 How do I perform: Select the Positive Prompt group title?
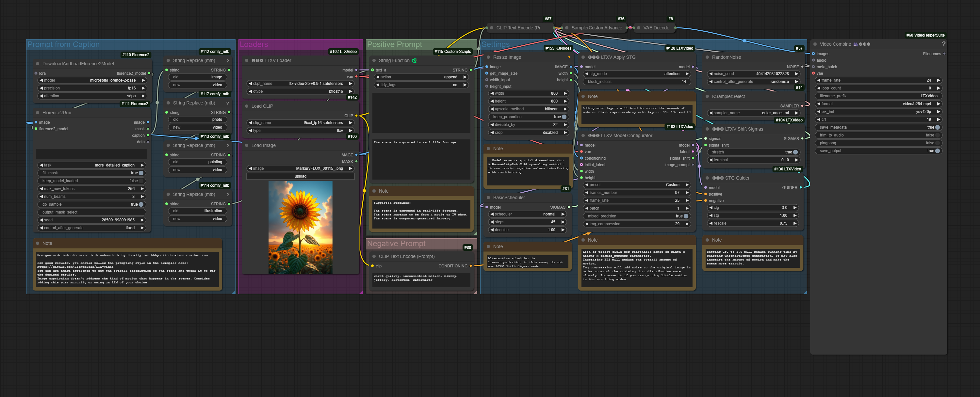point(394,44)
